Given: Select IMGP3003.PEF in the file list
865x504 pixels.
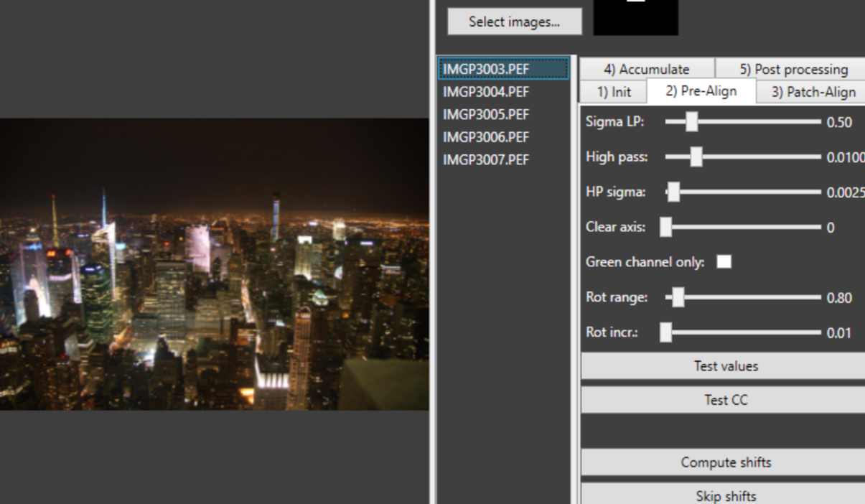Looking at the screenshot, I should coord(486,69).
